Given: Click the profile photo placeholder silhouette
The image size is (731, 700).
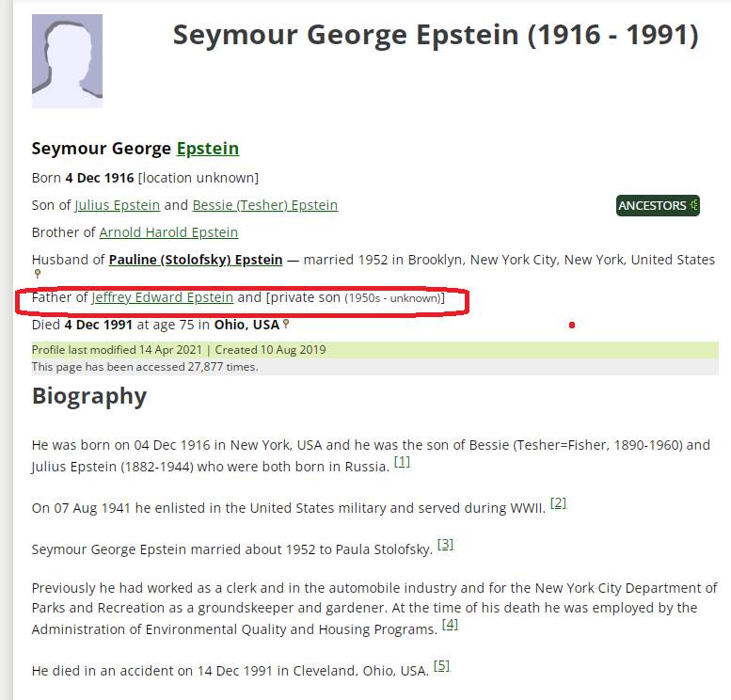Looking at the screenshot, I should [x=67, y=61].
